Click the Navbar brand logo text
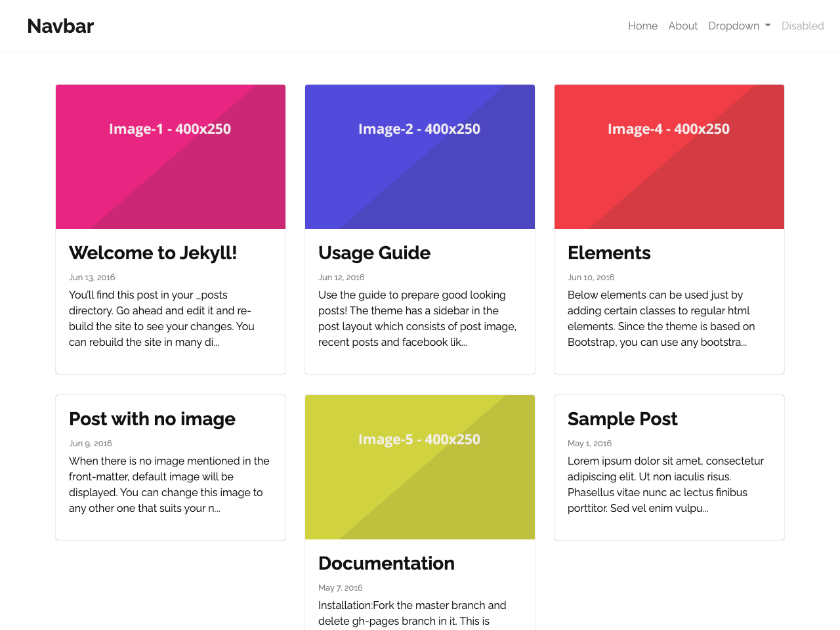Screen dimensions: 840x630 click(60, 26)
